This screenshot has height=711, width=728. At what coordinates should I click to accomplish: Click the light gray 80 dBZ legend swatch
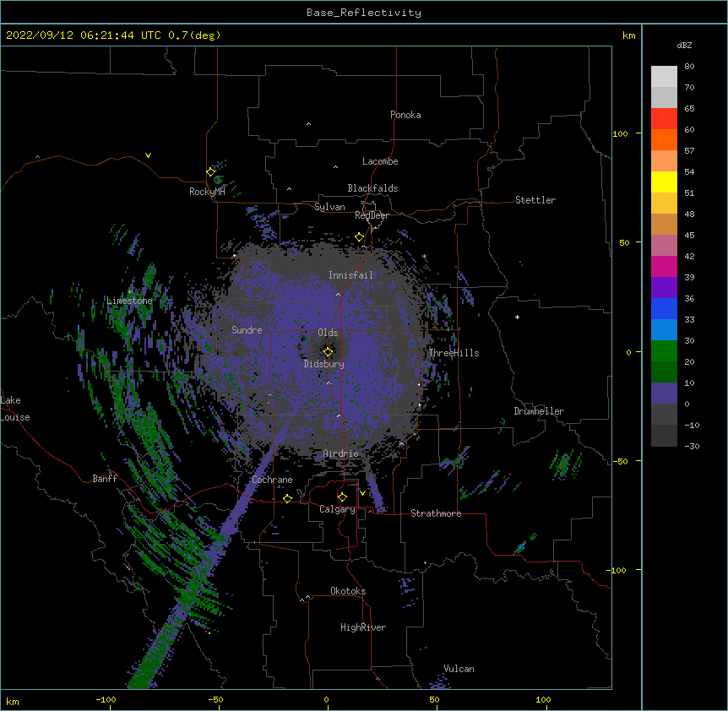[x=664, y=76]
